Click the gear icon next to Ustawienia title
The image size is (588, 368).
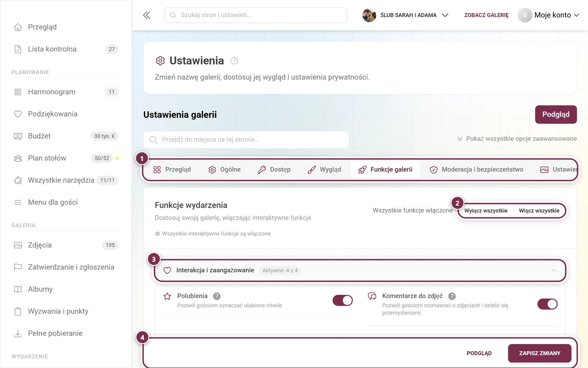coord(160,61)
